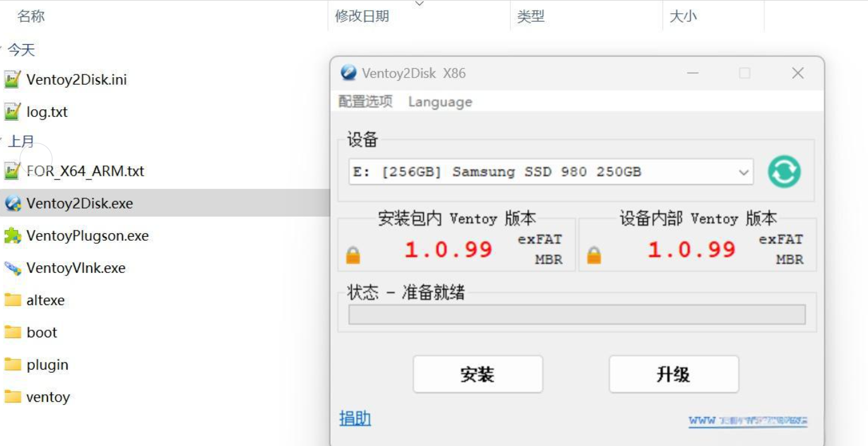Image resolution: width=868 pixels, height=446 pixels.
Task: Select the FOR_X64_ARM.txt file
Action: 85,171
